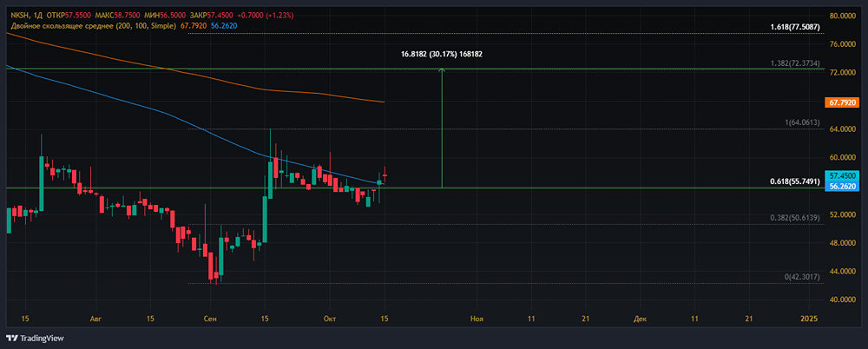868x349 pixels.
Task: Click the 57.4500 current price axis label
Action: click(x=841, y=174)
